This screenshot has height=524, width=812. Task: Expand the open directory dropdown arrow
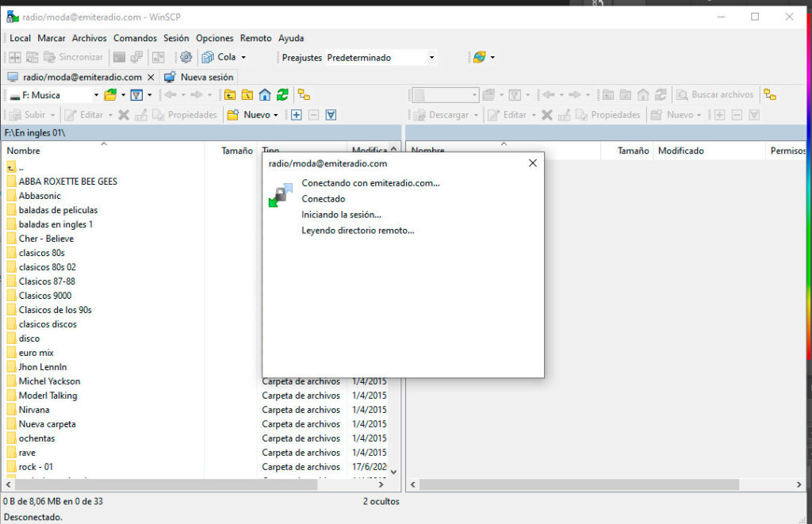123,95
